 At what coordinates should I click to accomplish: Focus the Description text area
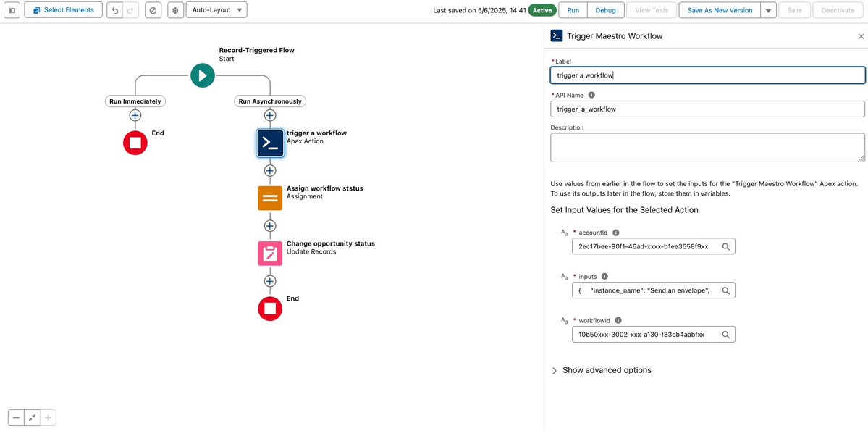[x=707, y=147]
